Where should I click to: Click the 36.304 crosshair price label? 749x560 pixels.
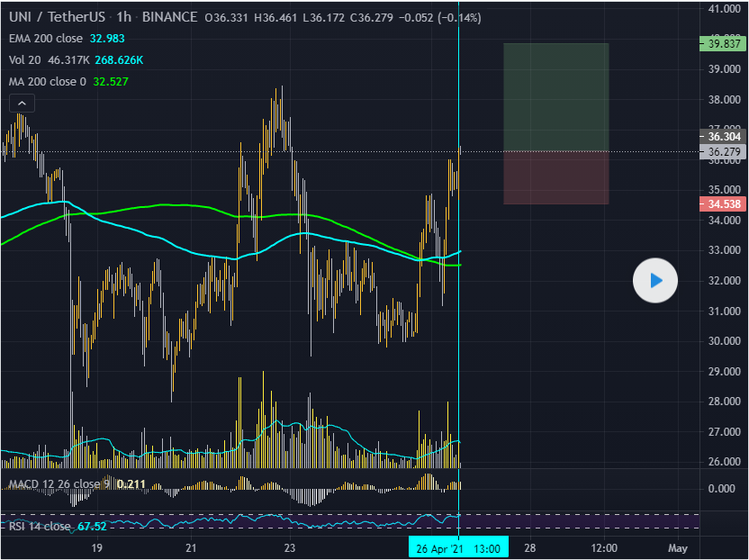point(724,137)
